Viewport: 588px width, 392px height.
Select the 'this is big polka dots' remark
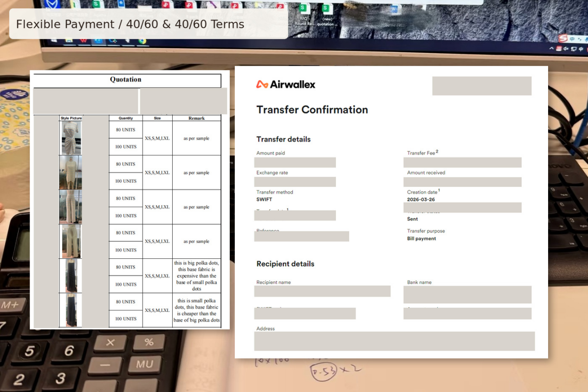click(196, 276)
